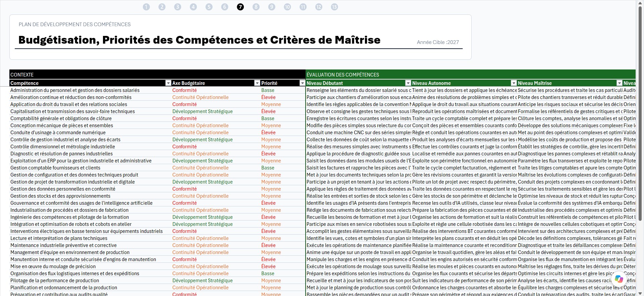
Task: Select Conformité in Comptabilité générale row
Action: point(216,118)
